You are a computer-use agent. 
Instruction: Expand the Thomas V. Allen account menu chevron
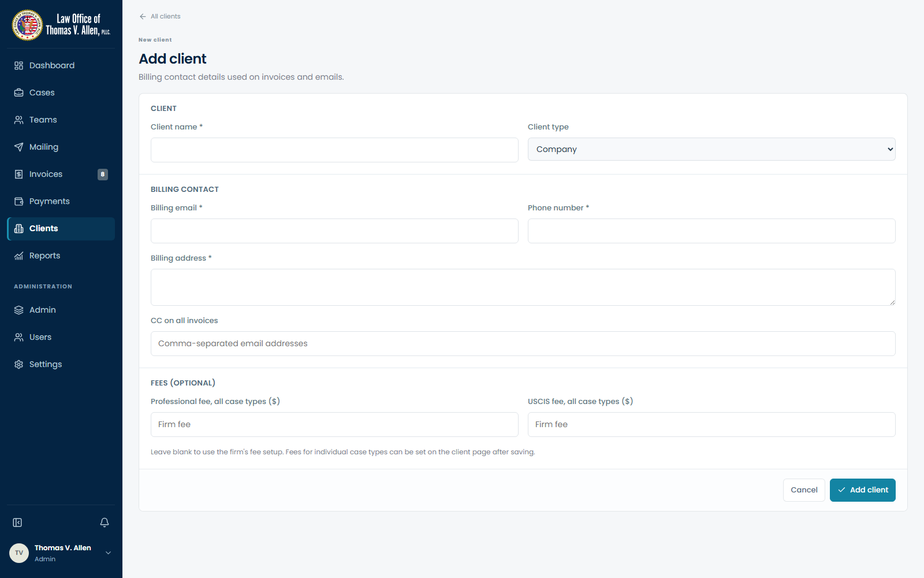[x=108, y=553]
